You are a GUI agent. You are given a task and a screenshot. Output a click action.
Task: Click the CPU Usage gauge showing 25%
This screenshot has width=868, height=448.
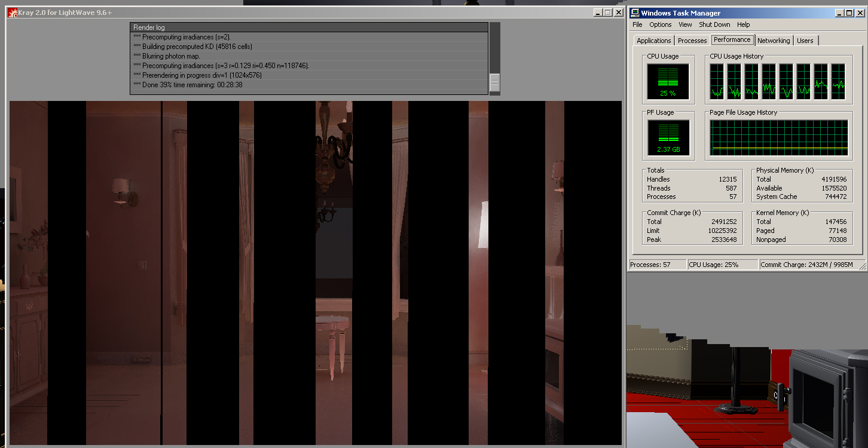(668, 81)
